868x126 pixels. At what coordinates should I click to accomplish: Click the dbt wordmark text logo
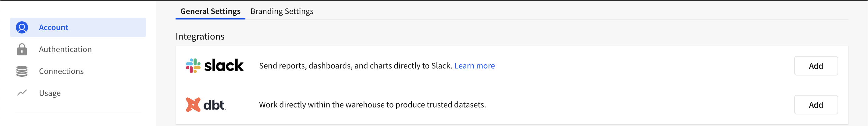214,105
